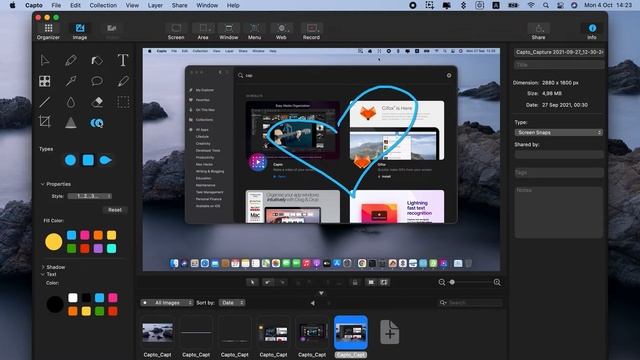Open the Layer menu
Screen dimensions: 640x360
(x=155, y=5)
